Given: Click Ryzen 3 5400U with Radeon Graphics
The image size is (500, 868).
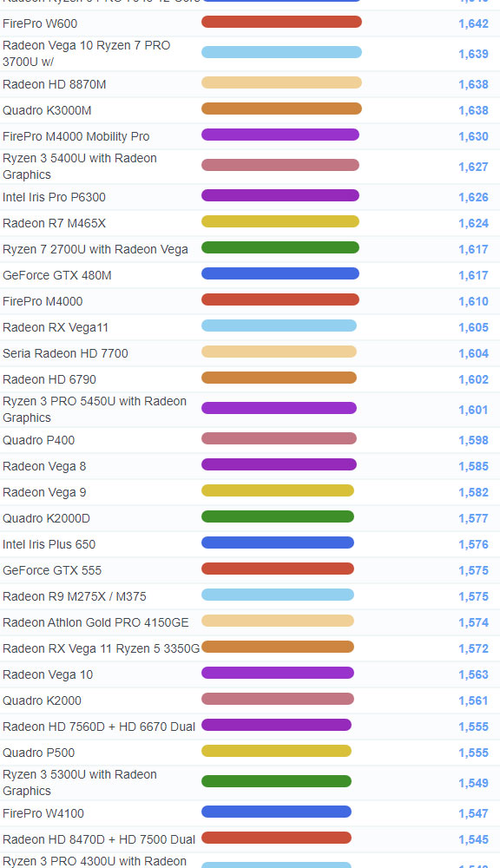Looking at the screenshot, I should tap(80, 167).
